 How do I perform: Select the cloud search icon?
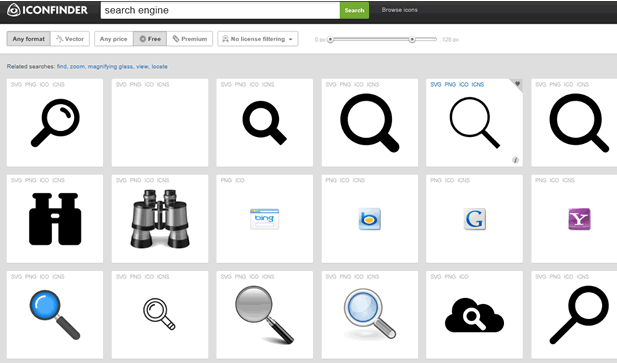[475, 315]
